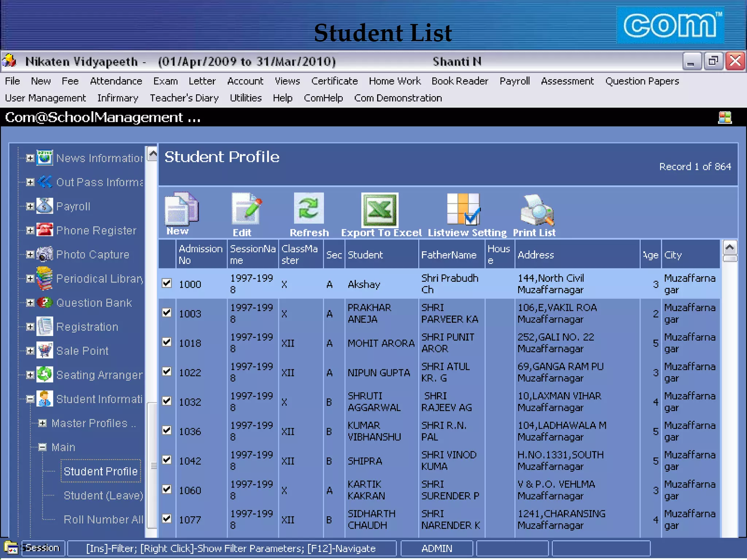Click the application icon in title bar

(9, 61)
